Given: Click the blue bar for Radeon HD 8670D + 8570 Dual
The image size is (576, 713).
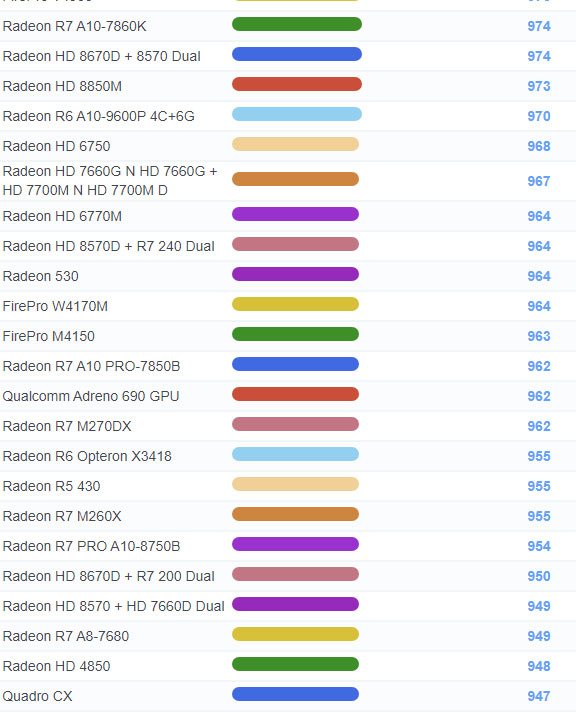Looking at the screenshot, I should pos(297,54).
